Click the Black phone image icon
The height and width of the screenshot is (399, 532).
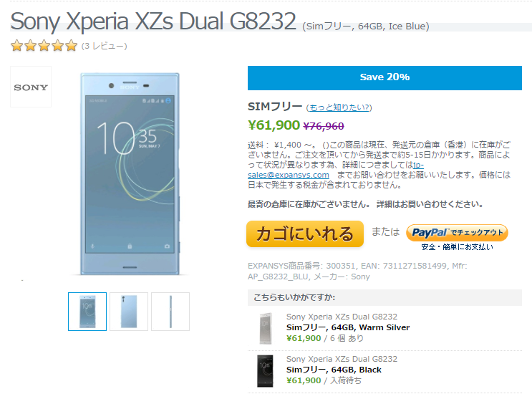(x=265, y=371)
